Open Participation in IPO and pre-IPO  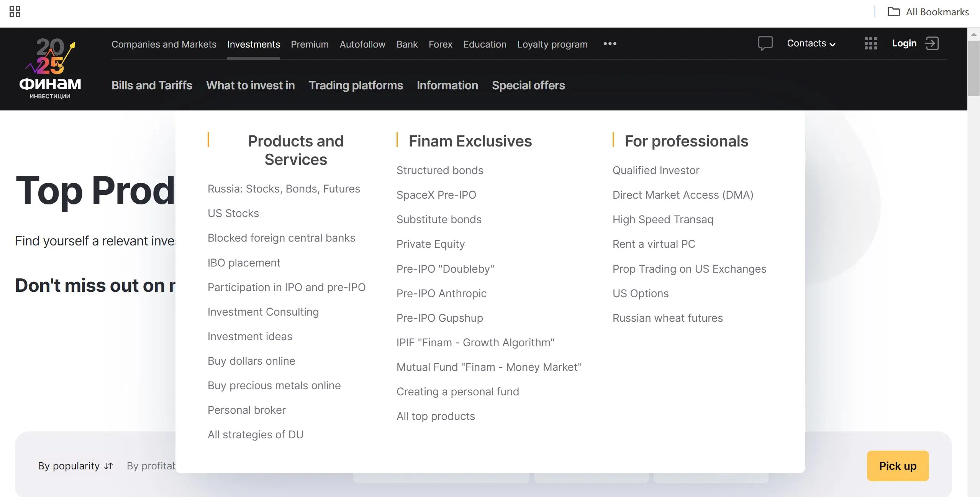pyautogui.click(x=287, y=287)
